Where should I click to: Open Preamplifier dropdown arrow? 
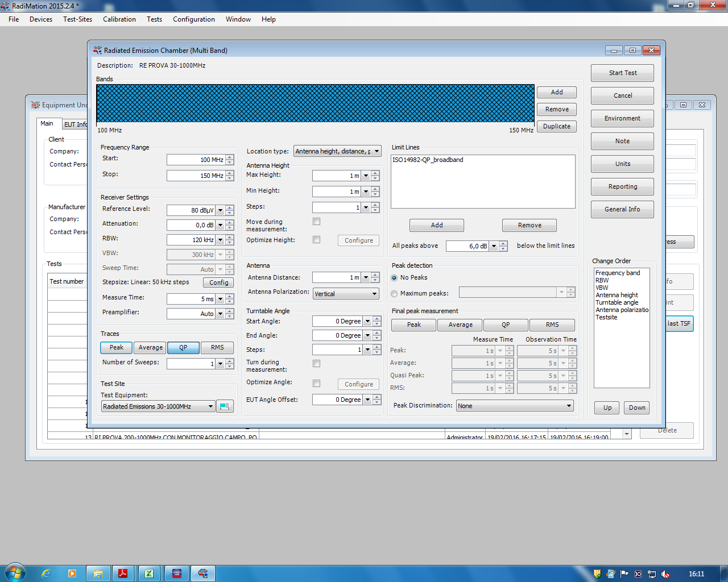coord(220,314)
